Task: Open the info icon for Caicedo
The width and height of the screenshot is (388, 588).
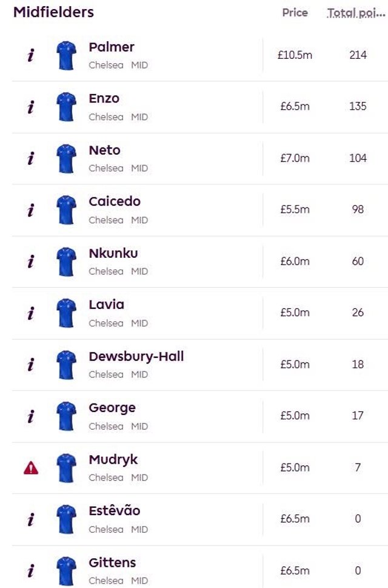Action: [31, 210]
